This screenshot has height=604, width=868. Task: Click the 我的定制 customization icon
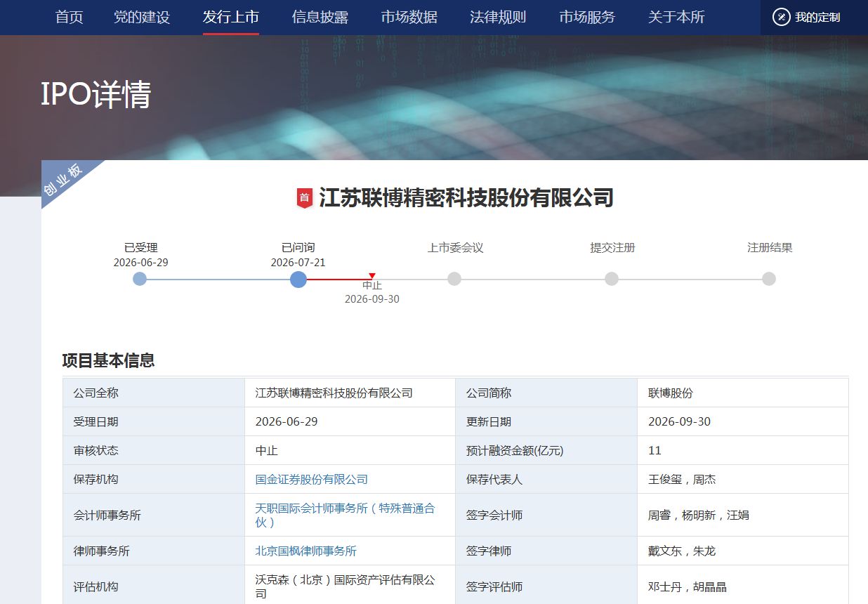[782, 17]
